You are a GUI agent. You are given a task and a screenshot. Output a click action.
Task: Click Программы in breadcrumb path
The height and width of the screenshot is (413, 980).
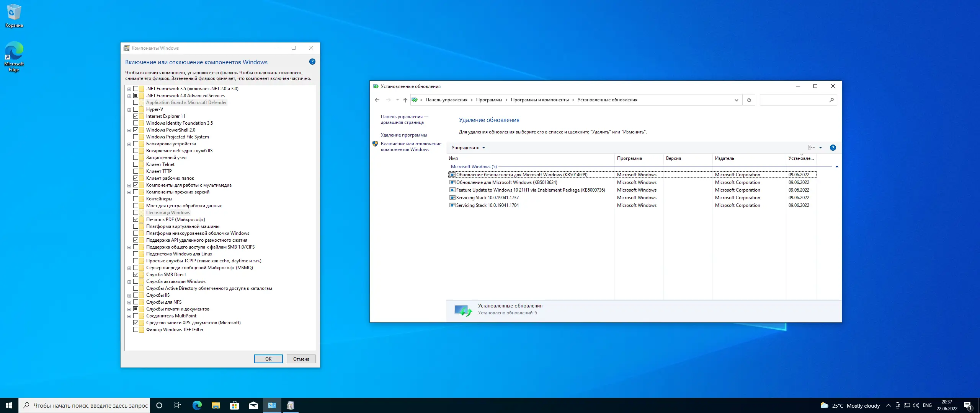[x=489, y=100]
